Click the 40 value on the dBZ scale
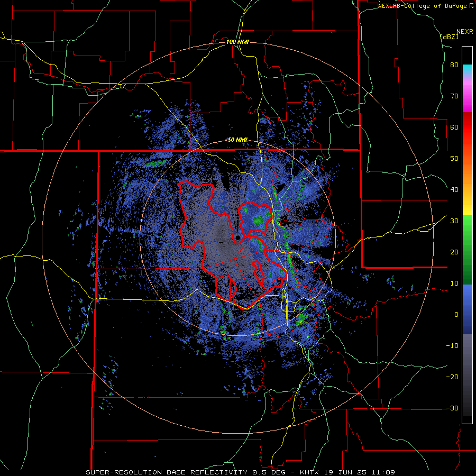Image resolution: width=476 pixels, height=476 pixels. click(x=454, y=190)
